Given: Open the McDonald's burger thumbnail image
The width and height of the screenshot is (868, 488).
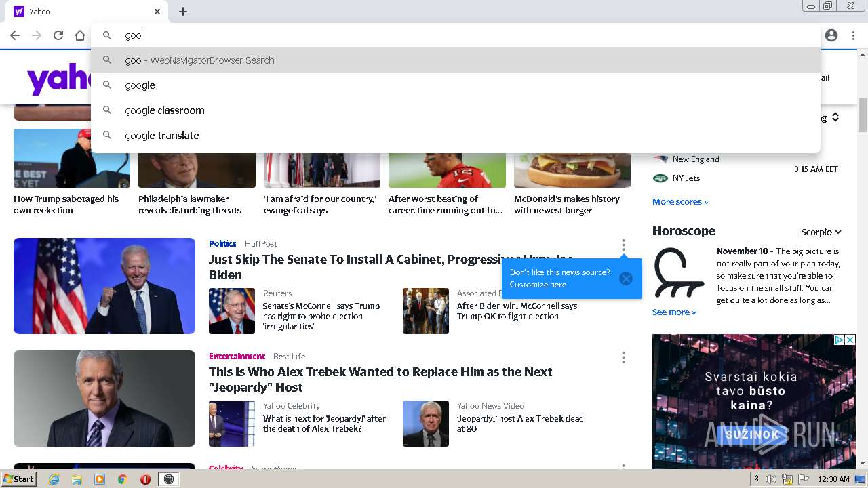Looking at the screenshot, I should coord(572,169).
